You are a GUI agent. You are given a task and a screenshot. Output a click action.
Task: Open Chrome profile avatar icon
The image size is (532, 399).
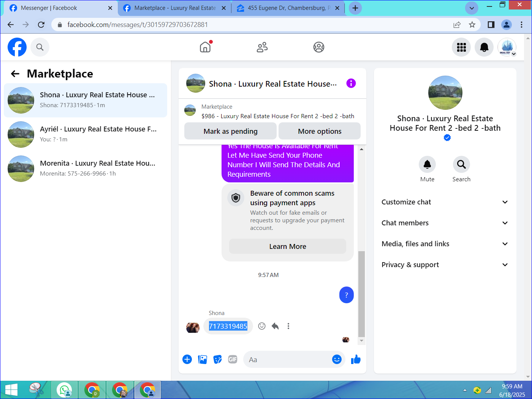coord(507,25)
